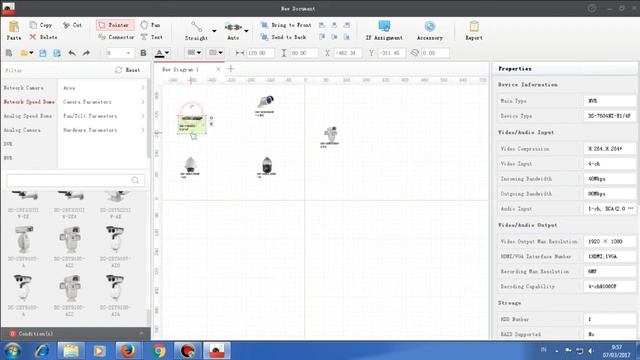This screenshot has height=360, width=640.
Task: Select the positioning system camera on canvas
Action: click(x=331, y=134)
